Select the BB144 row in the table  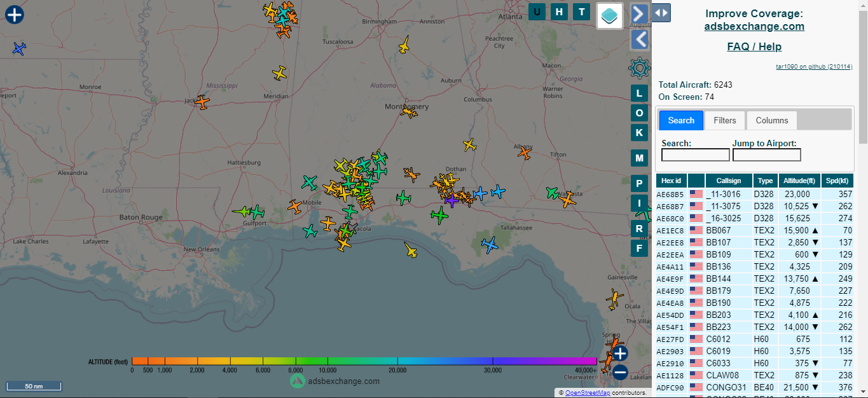pyautogui.click(x=755, y=278)
